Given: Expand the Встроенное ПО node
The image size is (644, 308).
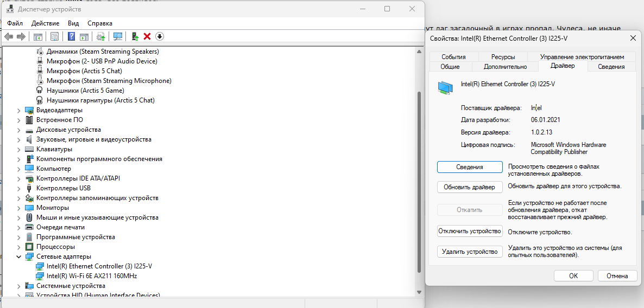Looking at the screenshot, I should [19, 120].
